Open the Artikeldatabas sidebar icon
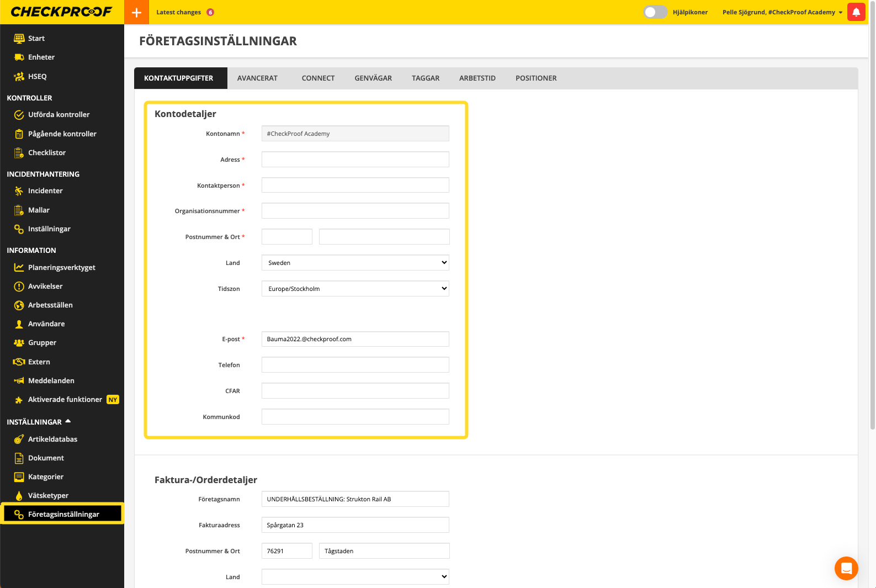The image size is (876, 588). [x=19, y=439]
